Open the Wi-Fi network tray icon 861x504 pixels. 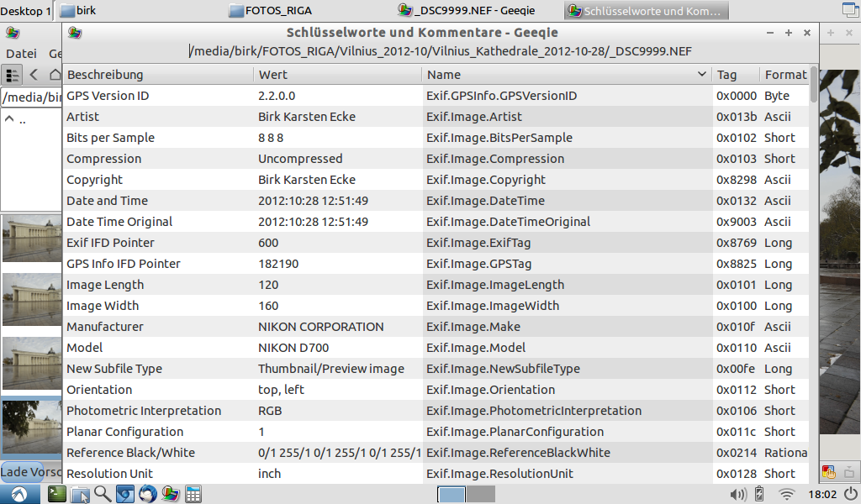point(787,495)
